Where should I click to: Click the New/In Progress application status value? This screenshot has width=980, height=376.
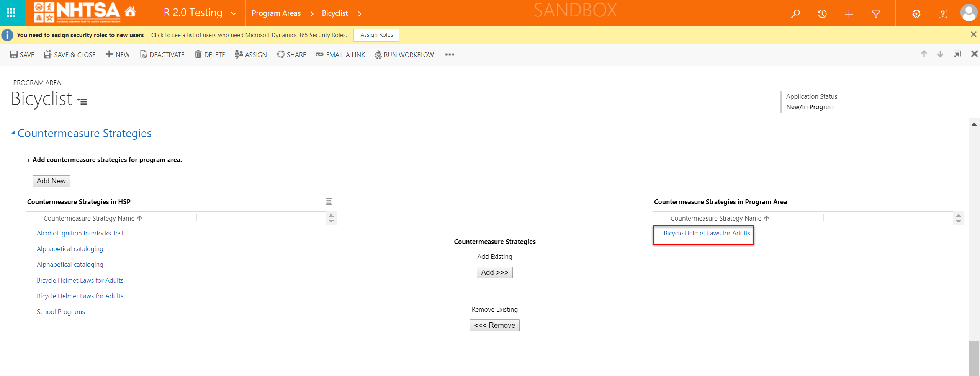click(x=810, y=107)
